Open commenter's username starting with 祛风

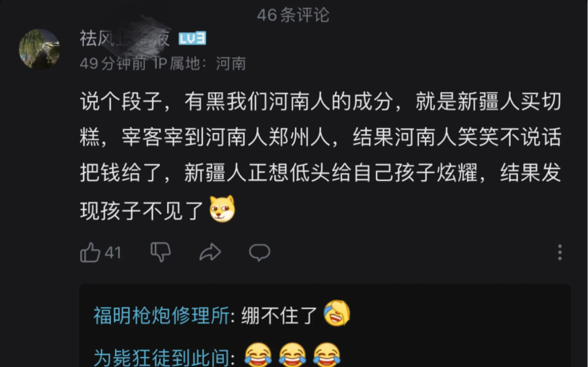pyautogui.click(x=125, y=38)
